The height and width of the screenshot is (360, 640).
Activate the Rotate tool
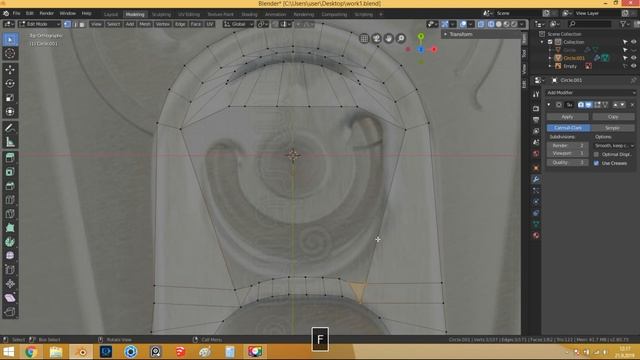tap(10, 84)
